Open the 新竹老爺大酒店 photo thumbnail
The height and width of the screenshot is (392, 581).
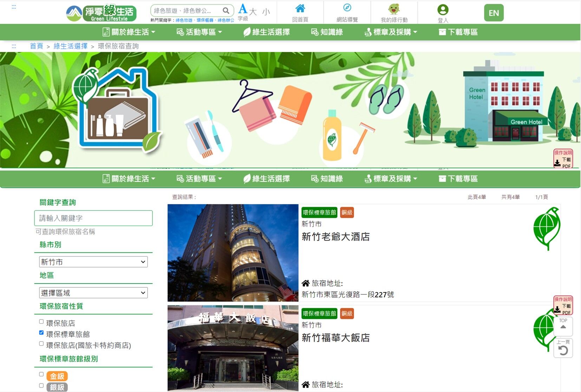point(233,253)
